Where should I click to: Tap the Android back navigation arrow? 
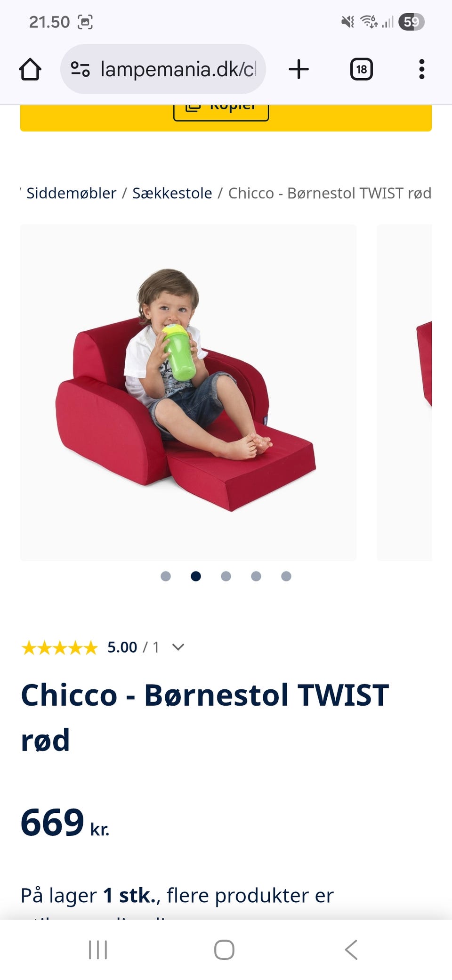point(351,949)
